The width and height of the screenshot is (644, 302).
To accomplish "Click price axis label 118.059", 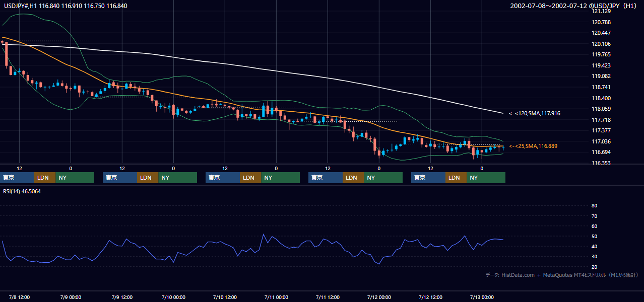I will click(x=601, y=109).
